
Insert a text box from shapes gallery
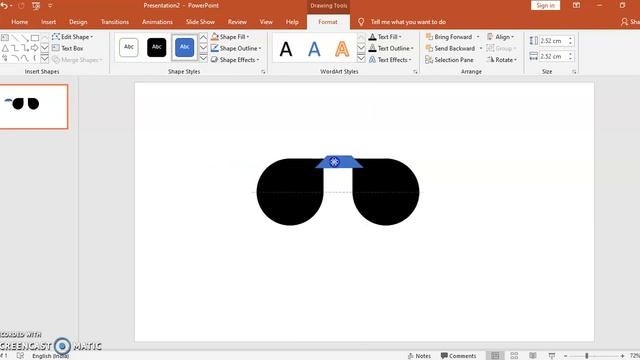5,38
